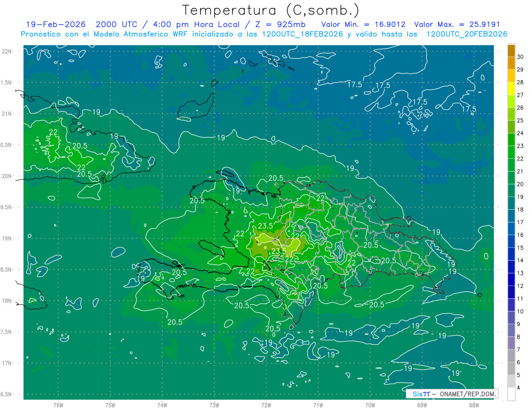This screenshot has height=411, width=532.
Task: Click the longitude axis label "74W"
Action: 162,405
